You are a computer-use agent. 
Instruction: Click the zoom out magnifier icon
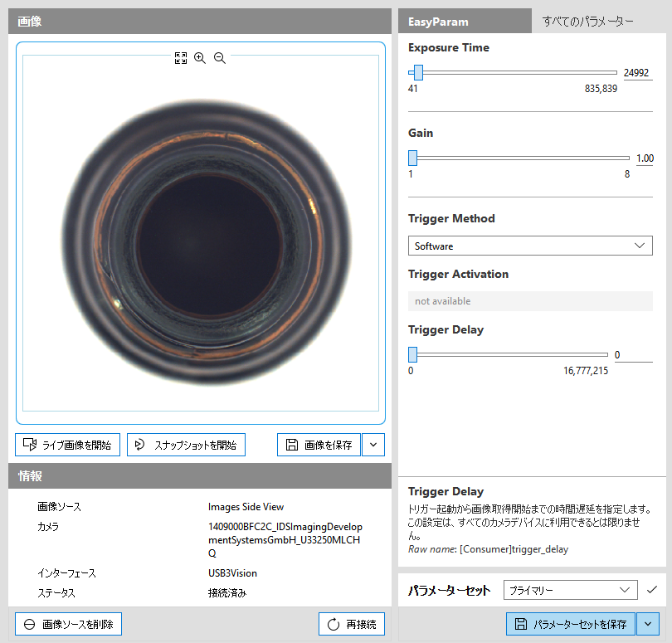[x=220, y=58]
